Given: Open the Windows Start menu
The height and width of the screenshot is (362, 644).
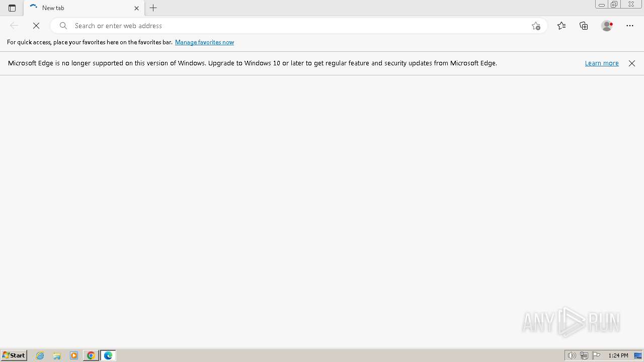Looking at the screenshot, I should click(x=14, y=355).
